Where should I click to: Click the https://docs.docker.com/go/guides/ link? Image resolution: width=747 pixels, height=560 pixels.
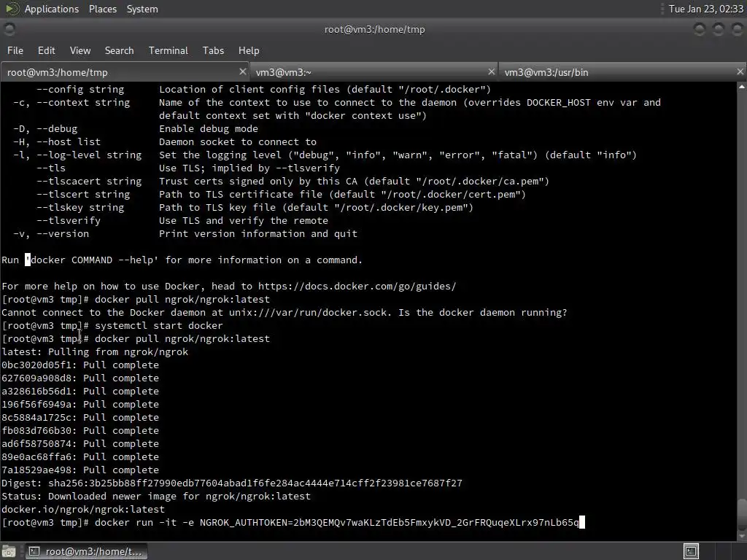[x=357, y=286]
